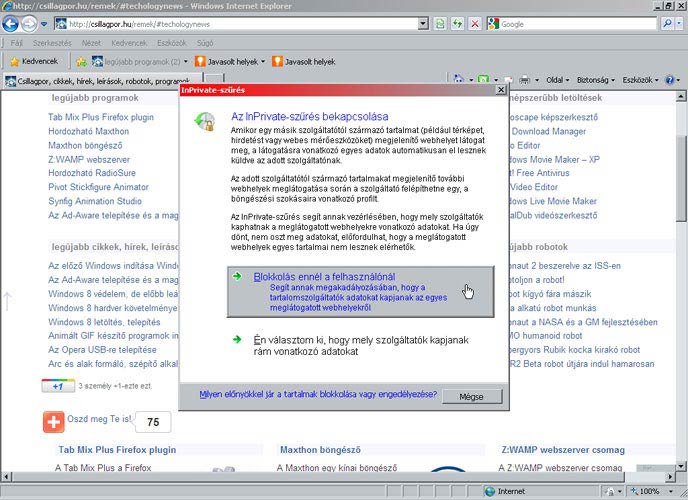Open the search provider options dropdown
688x500 pixels.
pyautogui.click(x=680, y=24)
